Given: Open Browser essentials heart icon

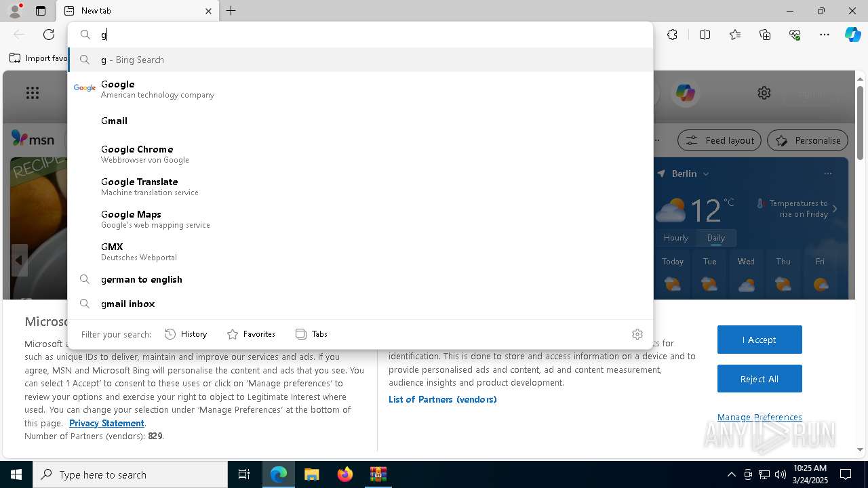Looking at the screenshot, I should point(795,35).
